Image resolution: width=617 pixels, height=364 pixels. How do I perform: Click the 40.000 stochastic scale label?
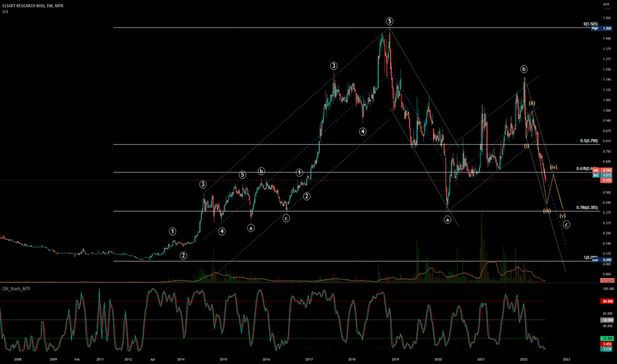tap(608, 326)
